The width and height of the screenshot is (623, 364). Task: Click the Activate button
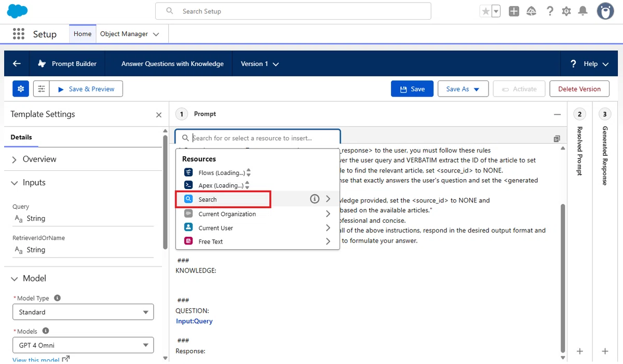[519, 89]
